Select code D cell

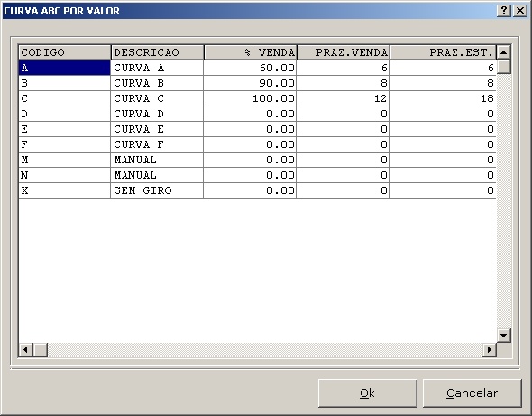pos(64,114)
